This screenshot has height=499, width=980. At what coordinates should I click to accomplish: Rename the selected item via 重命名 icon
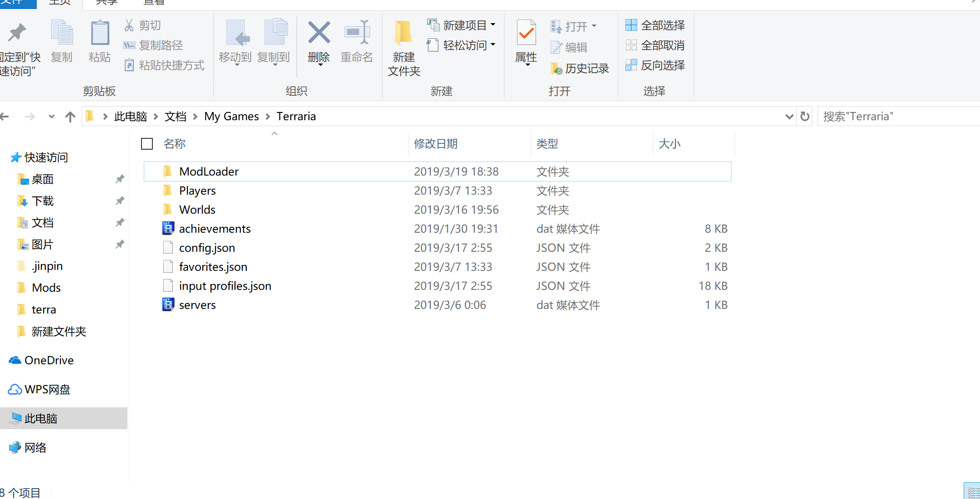[x=357, y=43]
